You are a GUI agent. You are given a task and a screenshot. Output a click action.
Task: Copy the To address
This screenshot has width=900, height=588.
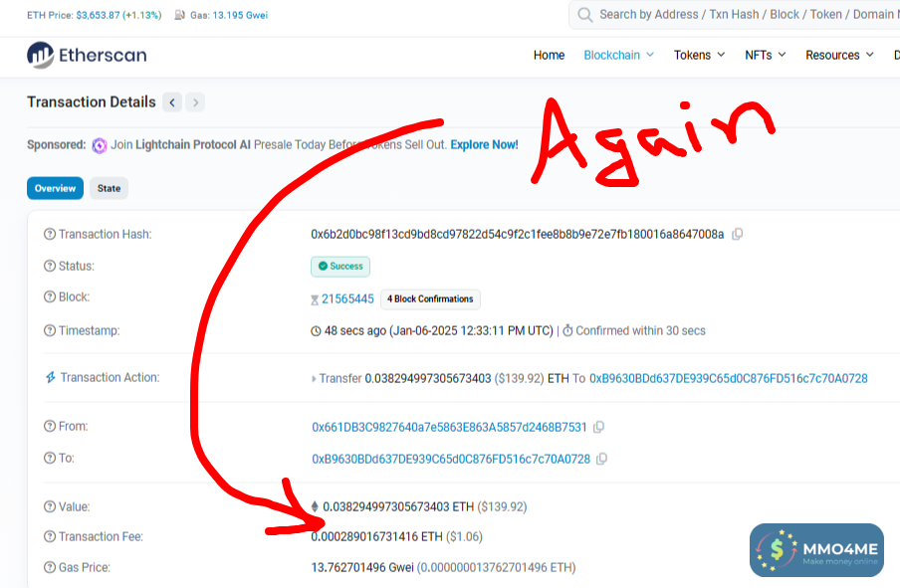(601, 459)
